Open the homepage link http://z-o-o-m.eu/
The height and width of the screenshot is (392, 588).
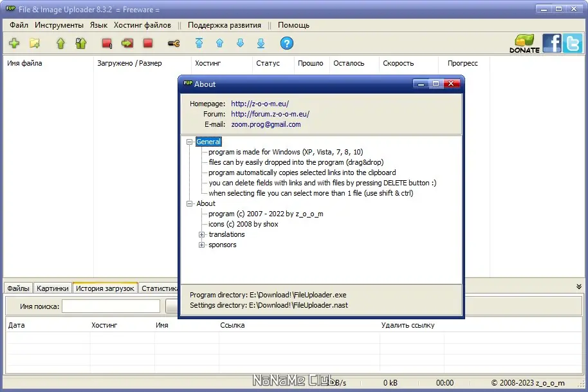pos(260,104)
